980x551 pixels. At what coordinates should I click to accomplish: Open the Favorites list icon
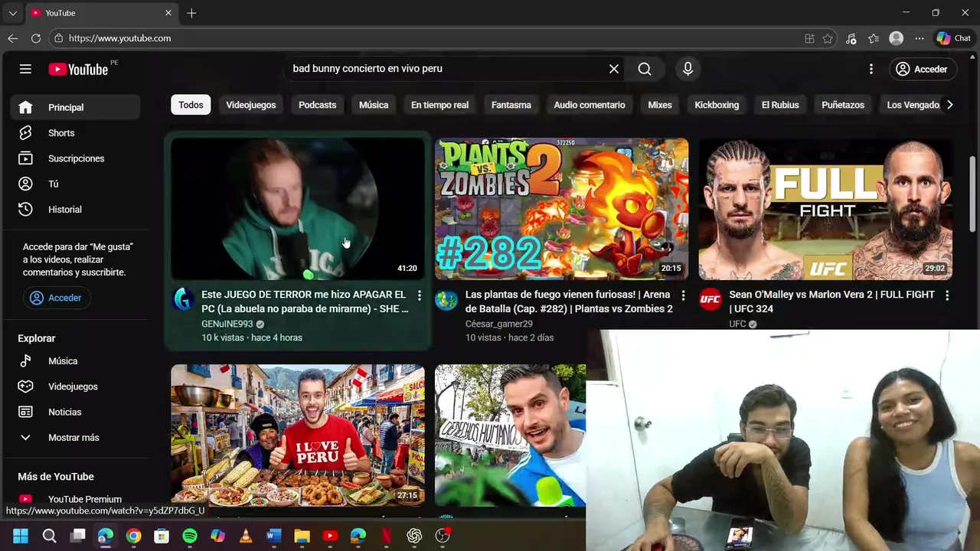874,38
